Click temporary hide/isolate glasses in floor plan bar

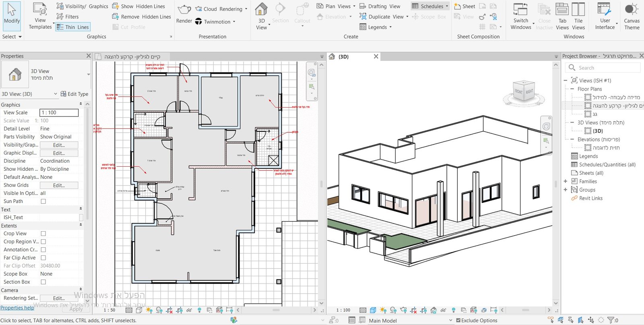(189, 310)
